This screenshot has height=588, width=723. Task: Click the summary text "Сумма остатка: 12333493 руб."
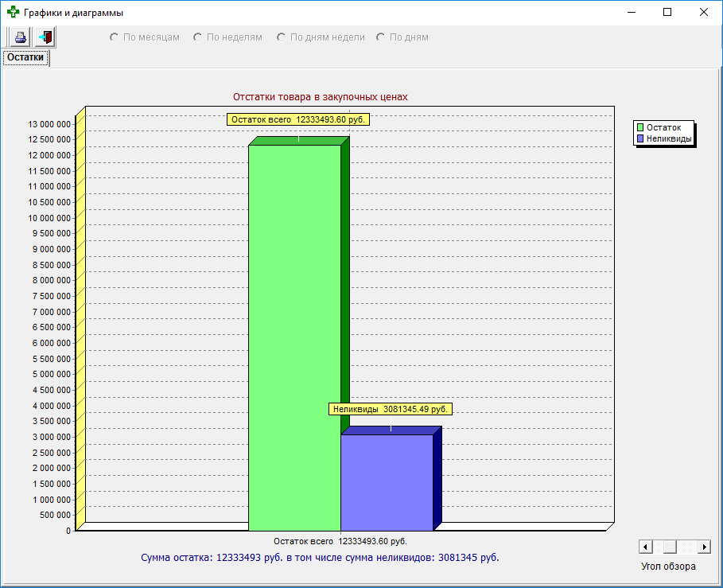212,558
